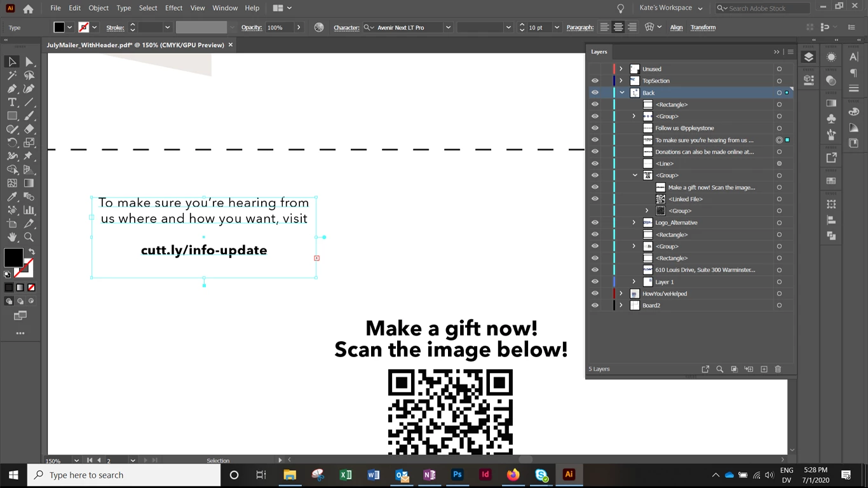The image size is (868, 488).
Task: Select the Artboard tool
Action: pyautogui.click(x=12, y=224)
